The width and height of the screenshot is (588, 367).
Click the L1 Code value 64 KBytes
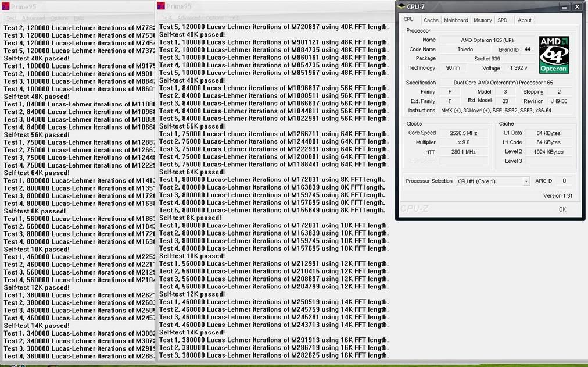[x=548, y=142]
